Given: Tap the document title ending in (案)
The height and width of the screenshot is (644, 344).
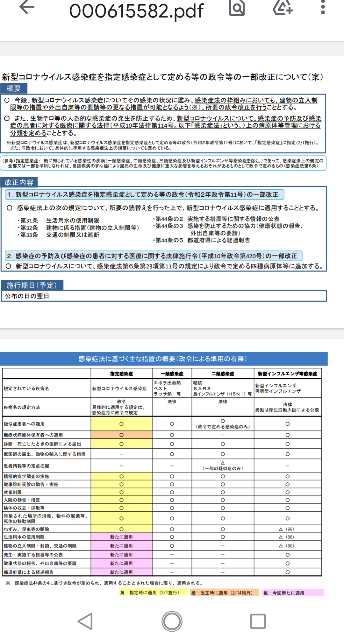Looking at the screenshot, I should [x=163, y=77].
